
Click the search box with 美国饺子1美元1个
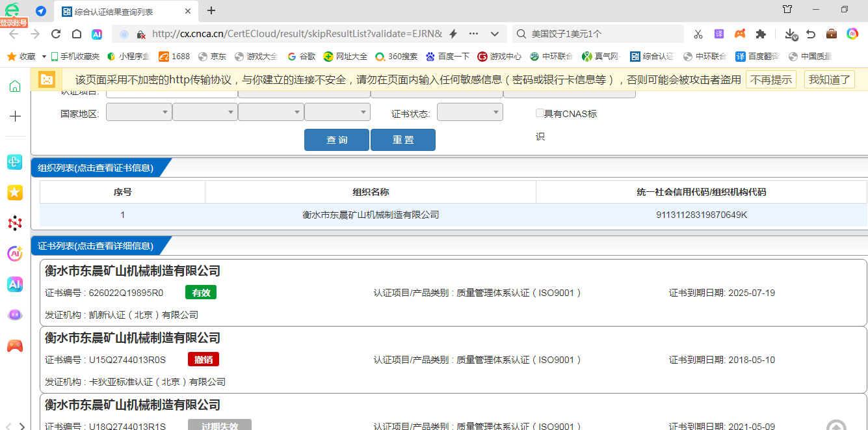click(x=598, y=34)
